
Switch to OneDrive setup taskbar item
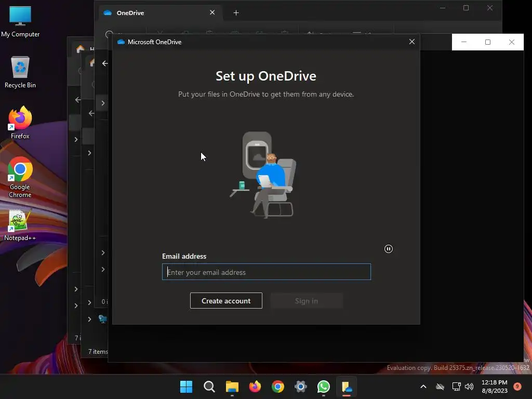[x=347, y=387]
